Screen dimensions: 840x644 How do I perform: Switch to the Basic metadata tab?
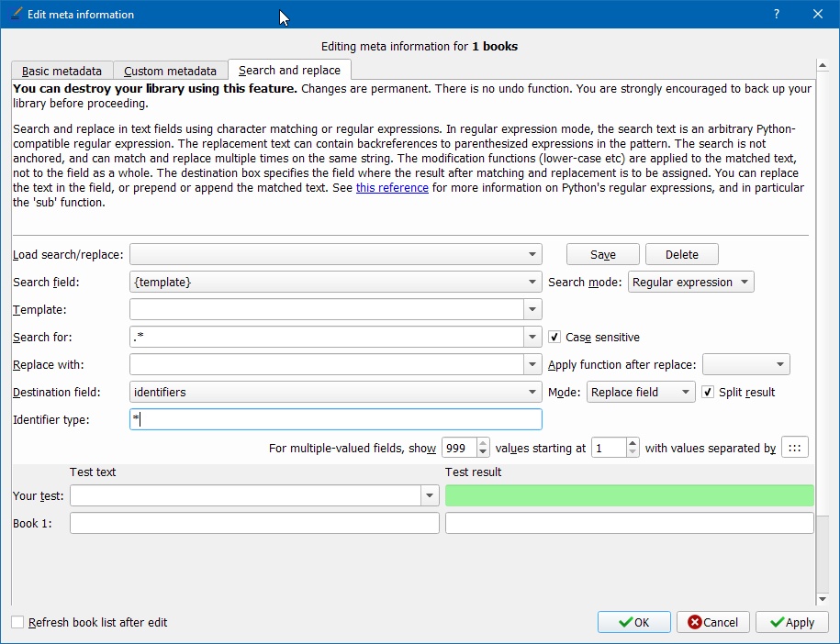(x=62, y=71)
